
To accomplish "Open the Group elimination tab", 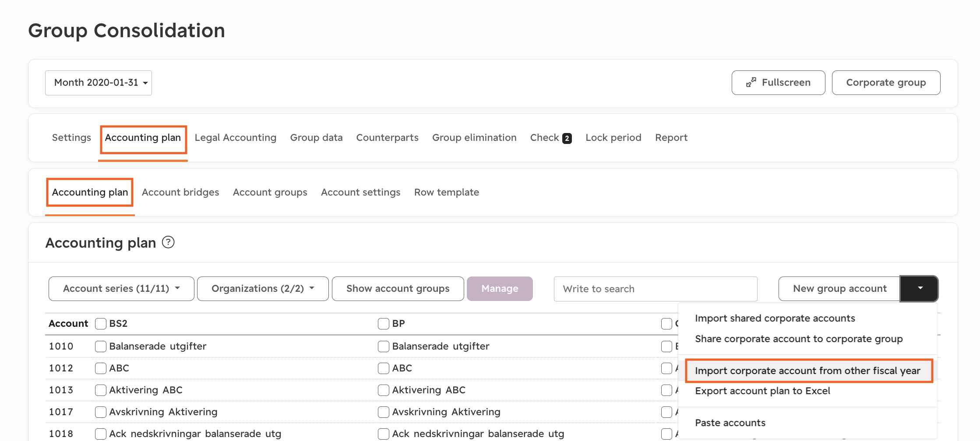I will pyautogui.click(x=474, y=138).
